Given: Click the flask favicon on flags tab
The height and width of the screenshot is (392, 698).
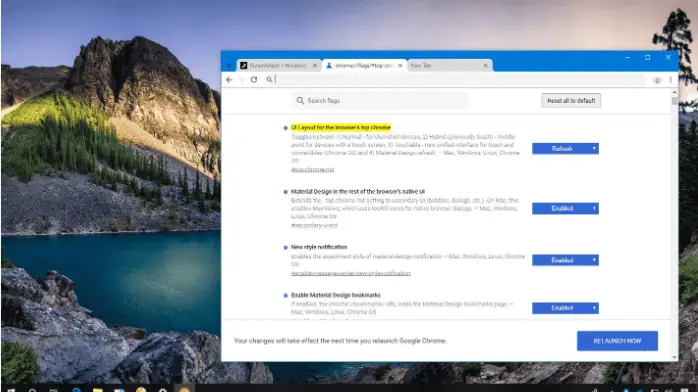Looking at the screenshot, I should click(x=329, y=65).
